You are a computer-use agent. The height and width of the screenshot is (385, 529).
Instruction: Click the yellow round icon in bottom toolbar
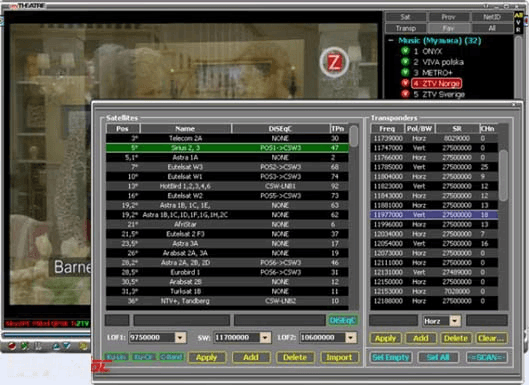82,346
